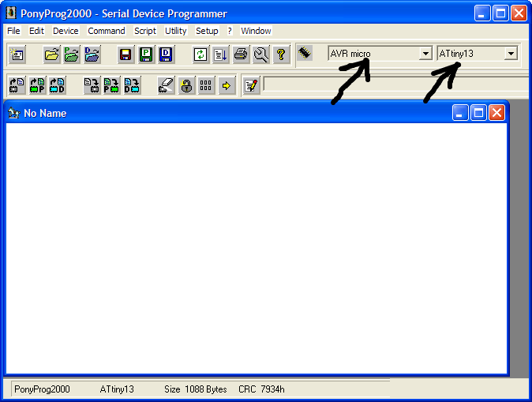Screen dimensions: 532x402
Task: Save program file with green P floppy
Action: tap(146, 54)
